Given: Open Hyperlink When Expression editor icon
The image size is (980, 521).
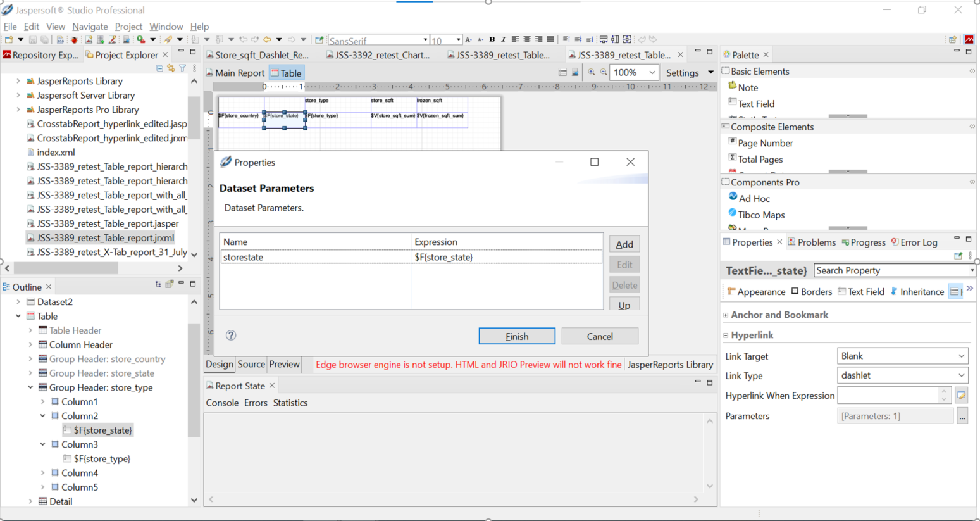Looking at the screenshot, I should [962, 395].
